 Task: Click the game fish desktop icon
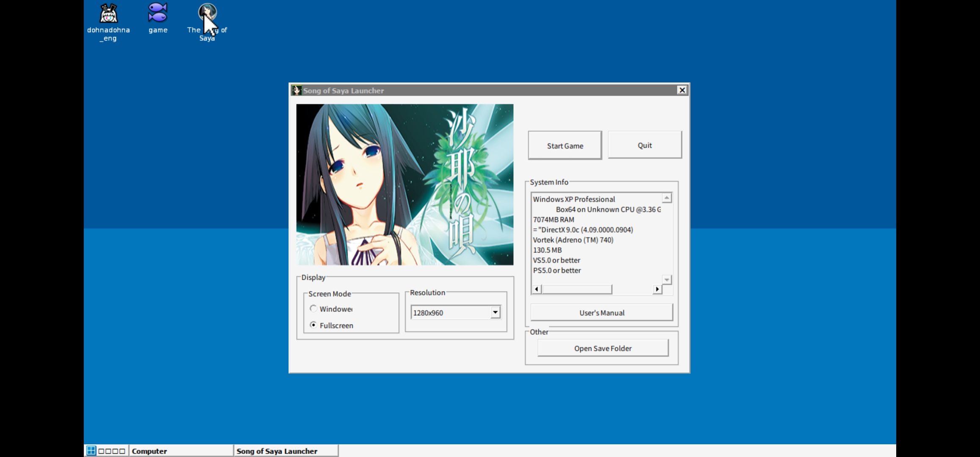pyautogui.click(x=158, y=13)
